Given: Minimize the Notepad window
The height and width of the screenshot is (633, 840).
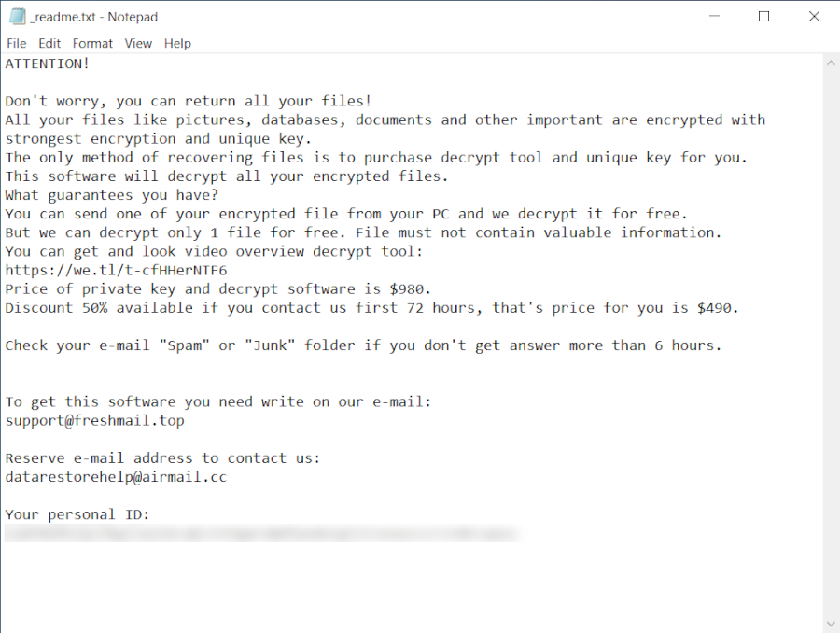Looking at the screenshot, I should [x=714, y=17].
